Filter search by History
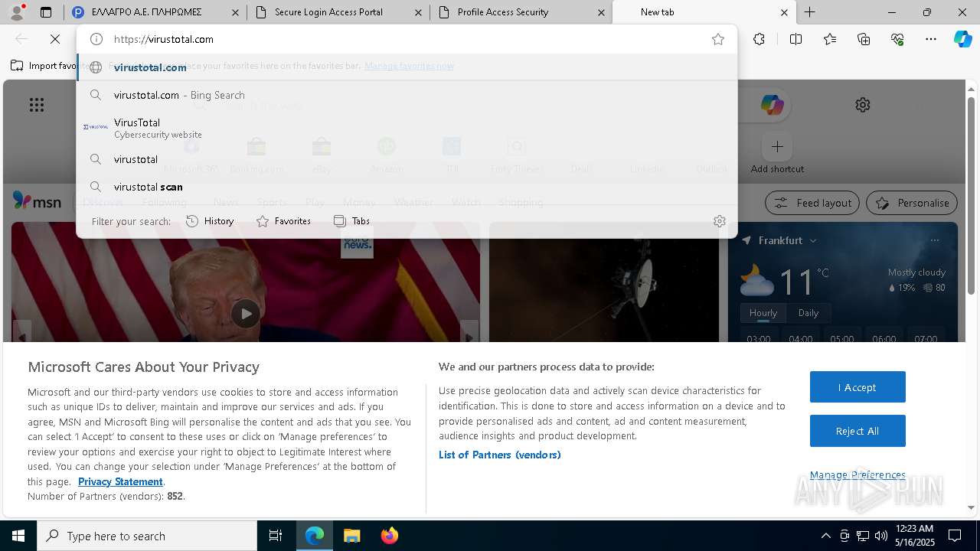 click(210, 221)
